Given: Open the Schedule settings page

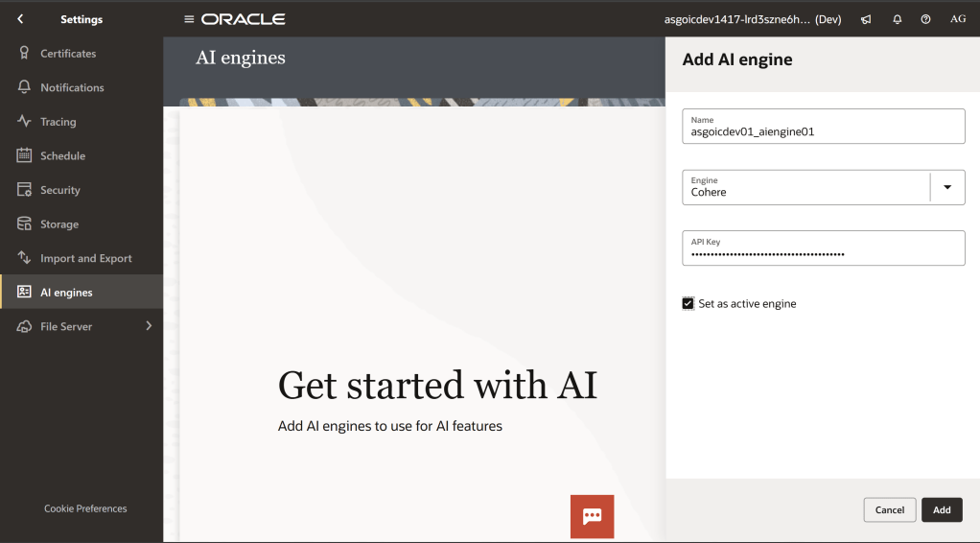Looking at the screenshot, I should (62, 155).
